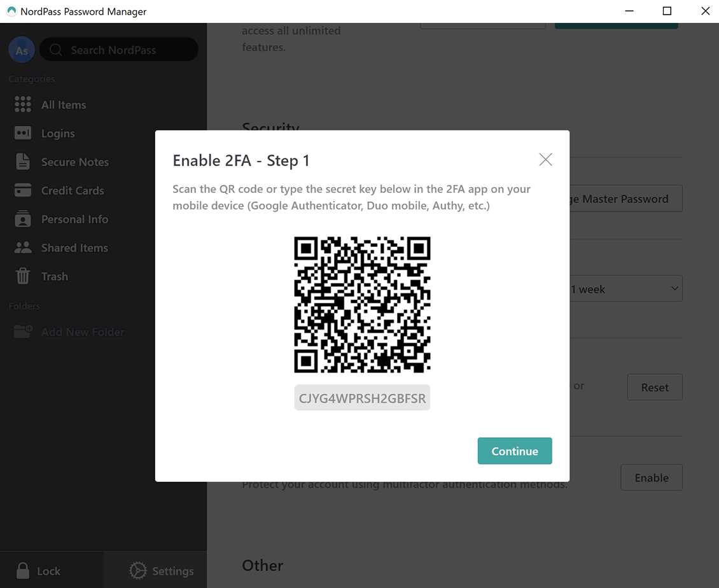Click the 2FA QR code image
This screenshot has height=588, width=719.
(362, 305)
